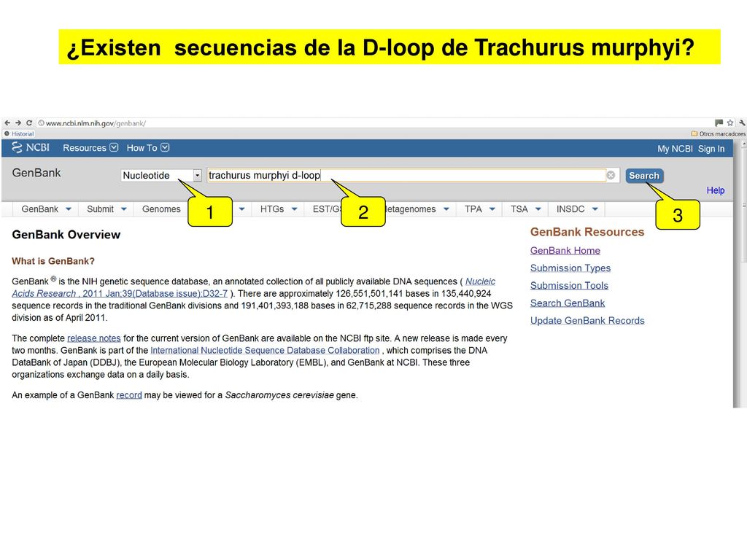
Task: Open the Otros marcadores bookmarks folder
Action: click(x=719, y=134)
